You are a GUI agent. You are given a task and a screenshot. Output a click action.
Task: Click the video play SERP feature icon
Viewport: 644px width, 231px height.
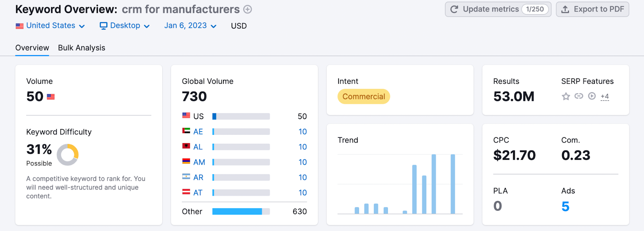pos(592,96)
